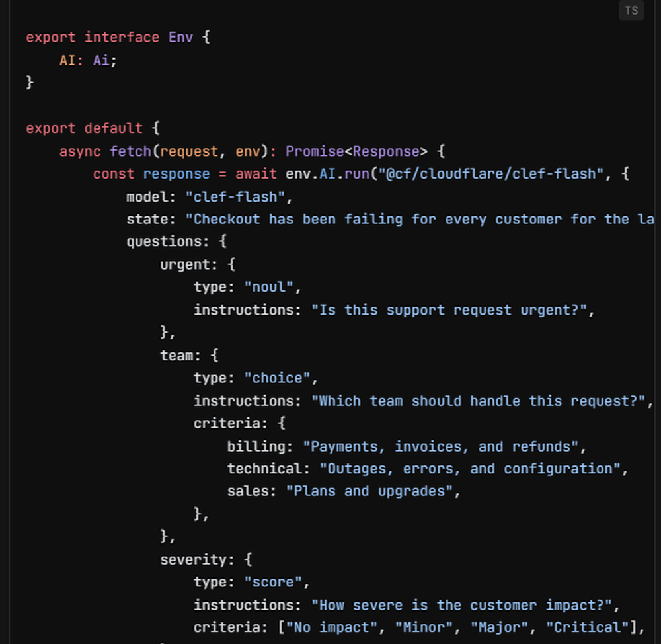Viewport: 661px width, 644px height.
Task: Click the "Major" array value
Action: (500, 627)
